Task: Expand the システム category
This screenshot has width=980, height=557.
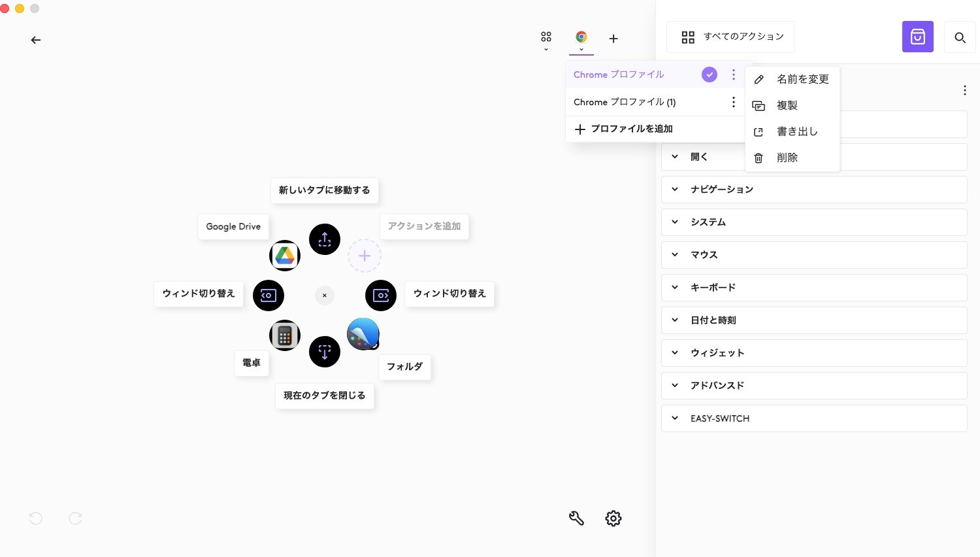Action: (814, 222)
